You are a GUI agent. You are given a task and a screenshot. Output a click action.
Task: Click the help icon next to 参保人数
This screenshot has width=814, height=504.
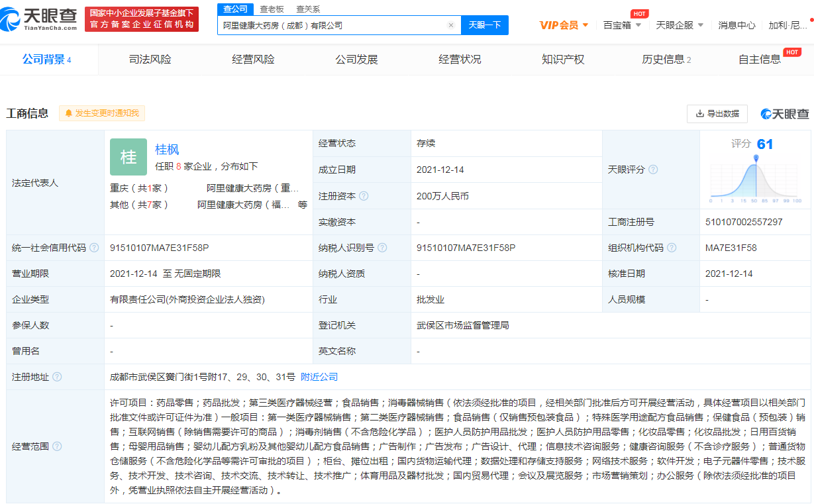[x=64, y=325]
